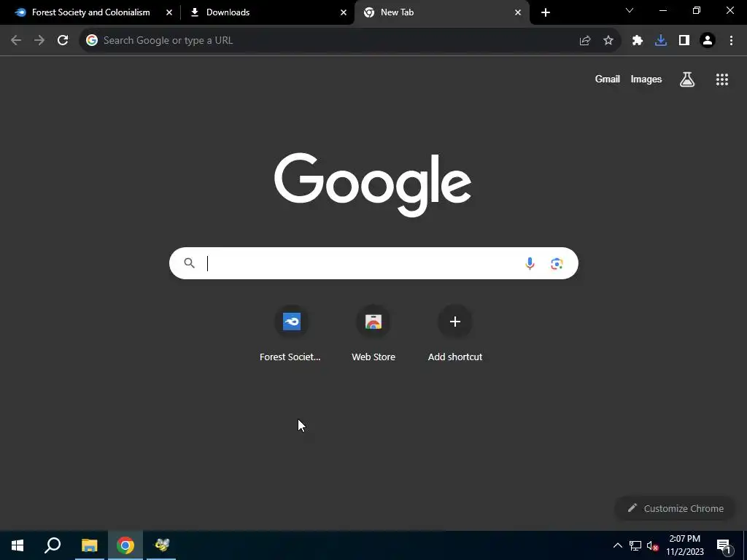The width and height of the screenshot is (747, 560).
Task: Toggle the side panel icon
Action: [x=684, y=41]
